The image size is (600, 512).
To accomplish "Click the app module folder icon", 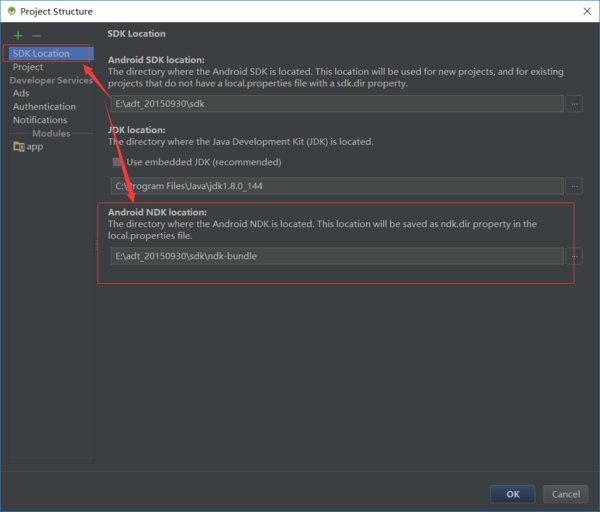I will [x=19, y=147].
